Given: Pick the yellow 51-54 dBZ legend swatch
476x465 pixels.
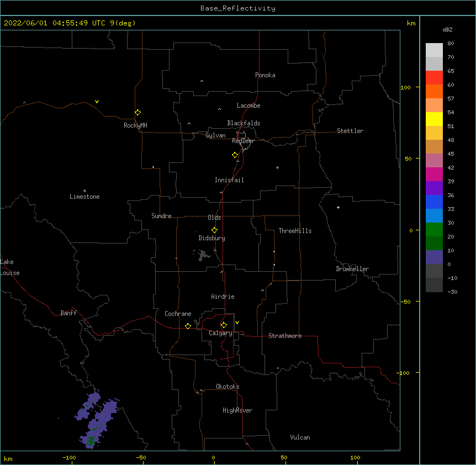Looking at the screenshot, I should pyautogui.click(x=434, y=119).
